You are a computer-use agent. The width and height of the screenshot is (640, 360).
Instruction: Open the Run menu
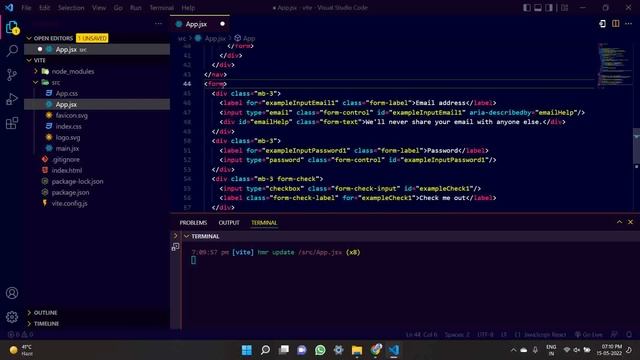click(x=136, y=8)
